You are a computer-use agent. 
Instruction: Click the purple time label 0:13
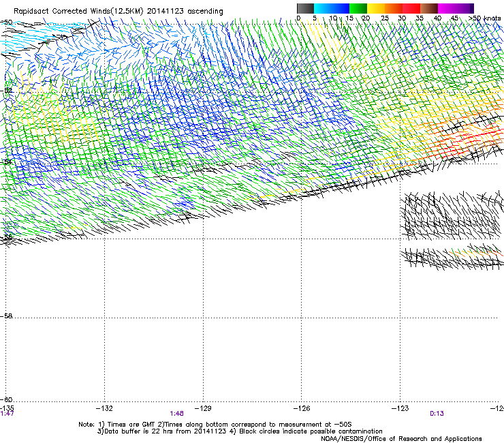pyautogui.click(x=437, y=414)
